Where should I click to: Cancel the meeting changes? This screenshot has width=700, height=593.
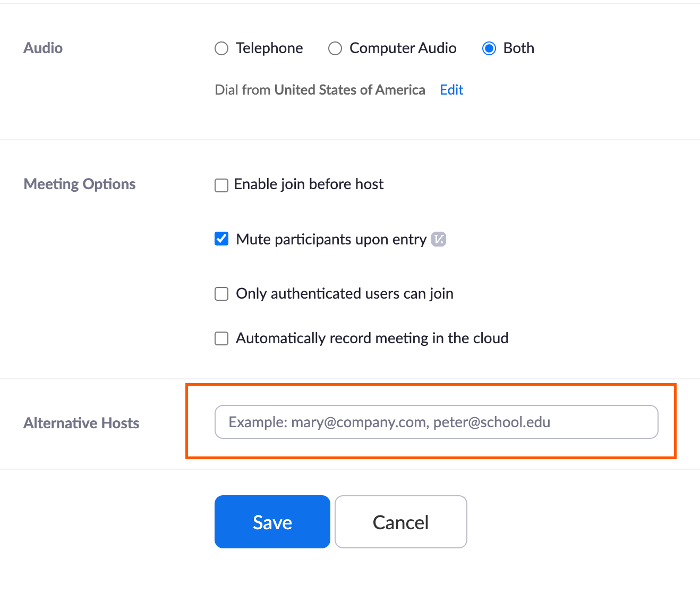(x=401, y=522)
